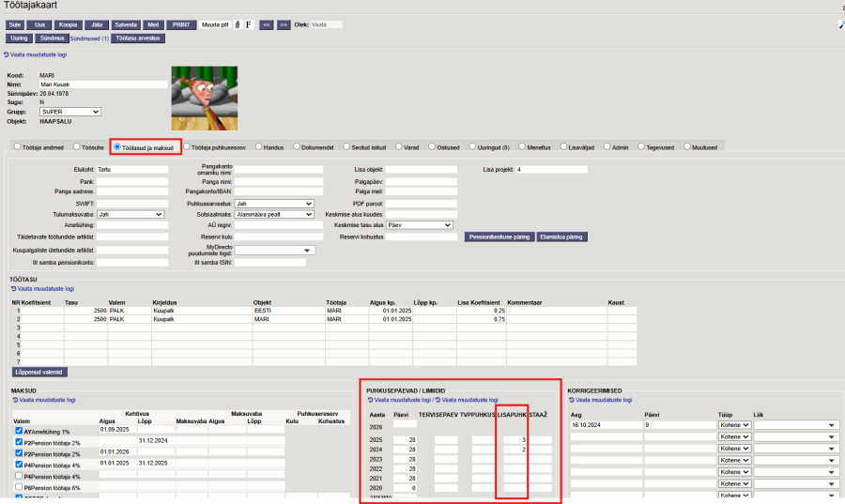Open the Grupp dropdown showing SUPER
Viewport: 845px width, 504px height.
[69, 112]
